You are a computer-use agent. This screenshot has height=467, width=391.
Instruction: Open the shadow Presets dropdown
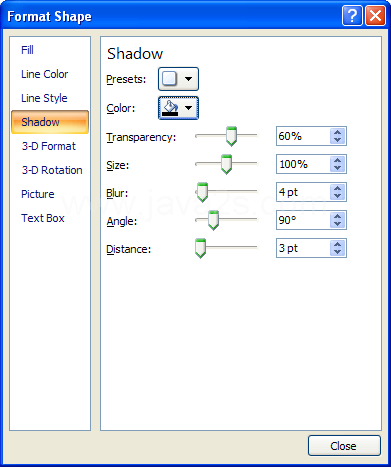click(x=178, y=79)
